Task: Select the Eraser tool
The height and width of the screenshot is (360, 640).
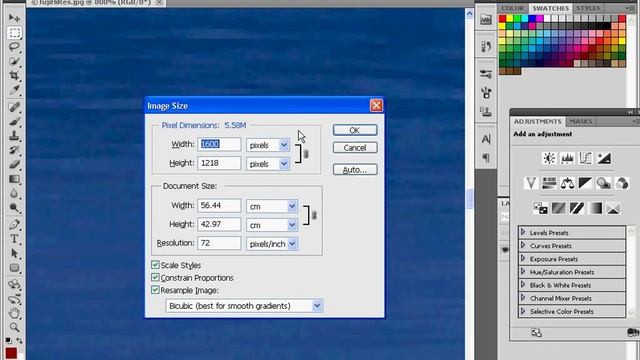Action: click(x=14, y=164)
